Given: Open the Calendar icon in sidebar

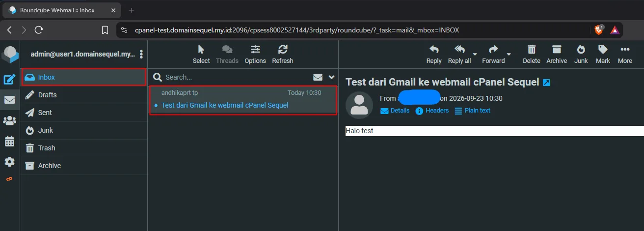Looking at the screenshot, I should click(10, 141).
